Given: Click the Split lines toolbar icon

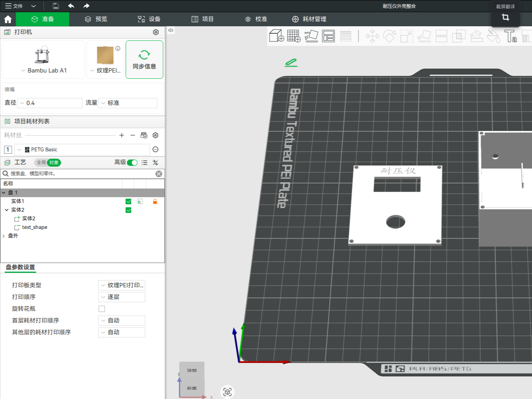Looking at the screenshot, I should (346, 36).
